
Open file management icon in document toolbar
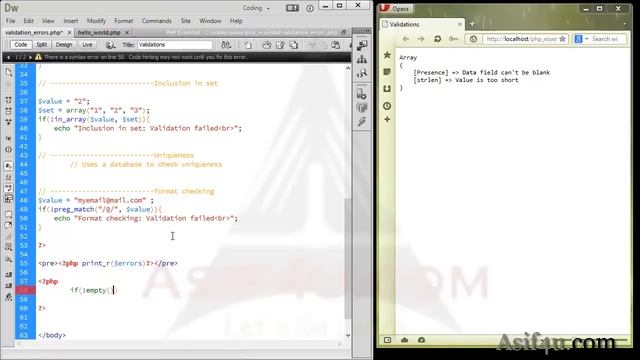coord(226,45)
